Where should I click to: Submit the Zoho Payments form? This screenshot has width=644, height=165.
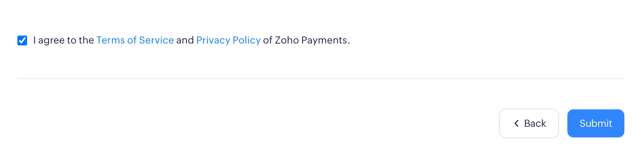tap(595, 123)
